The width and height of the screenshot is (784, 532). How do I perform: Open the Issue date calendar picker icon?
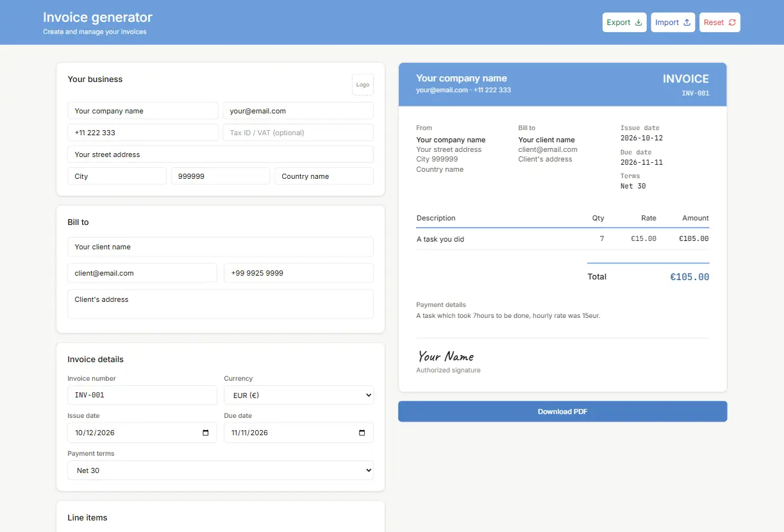(x=205, y=433)
